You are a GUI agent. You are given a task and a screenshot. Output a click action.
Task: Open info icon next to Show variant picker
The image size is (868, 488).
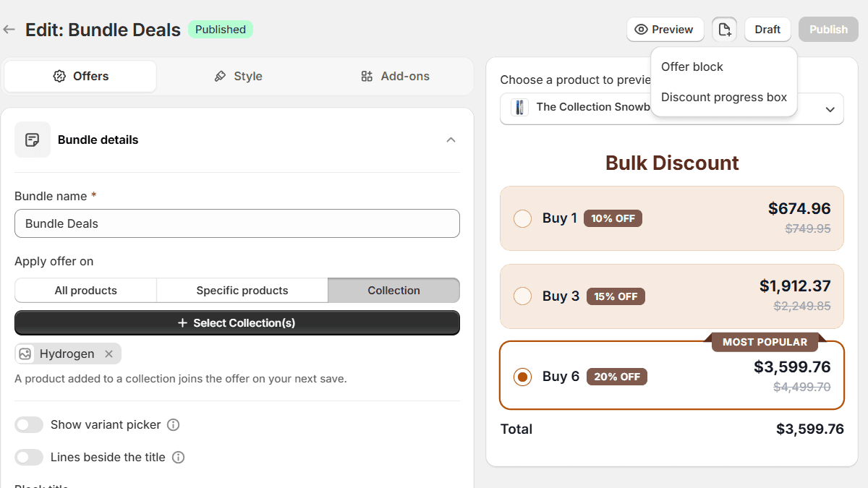click(x=173, y=425)
